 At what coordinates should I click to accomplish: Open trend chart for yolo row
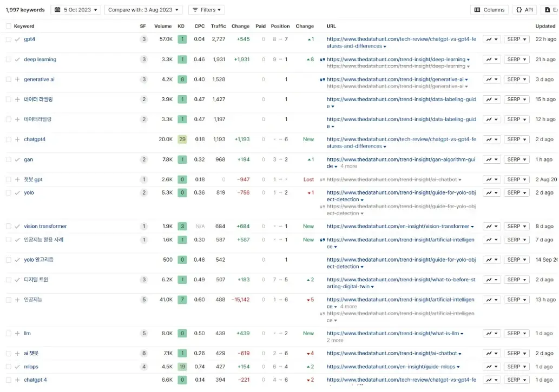(492, 193)
